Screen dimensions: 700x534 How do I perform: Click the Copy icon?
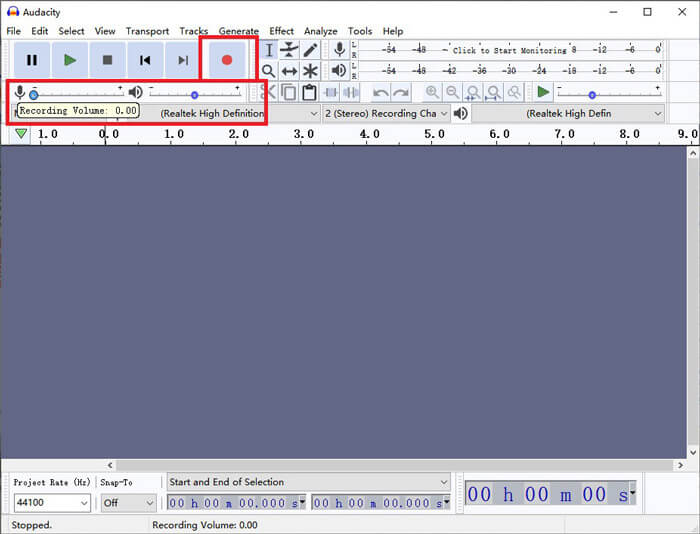coord(289,92)
